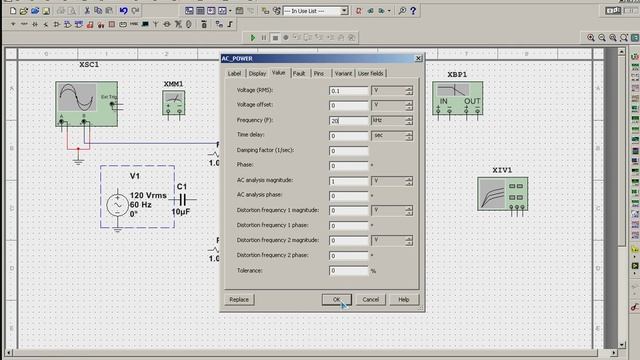Click the Find magnifier icon

402,11
